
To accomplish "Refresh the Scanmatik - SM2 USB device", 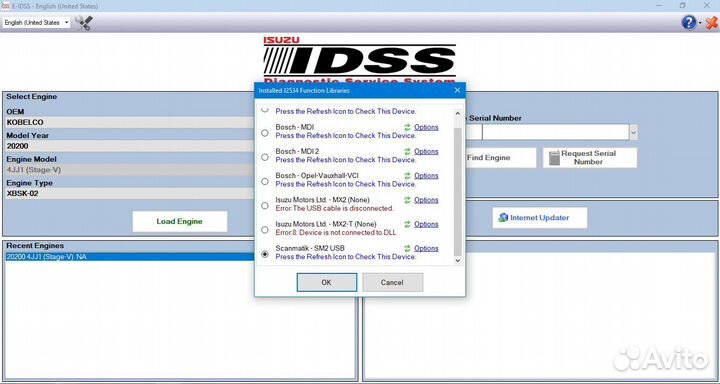I will coord(407,248).
